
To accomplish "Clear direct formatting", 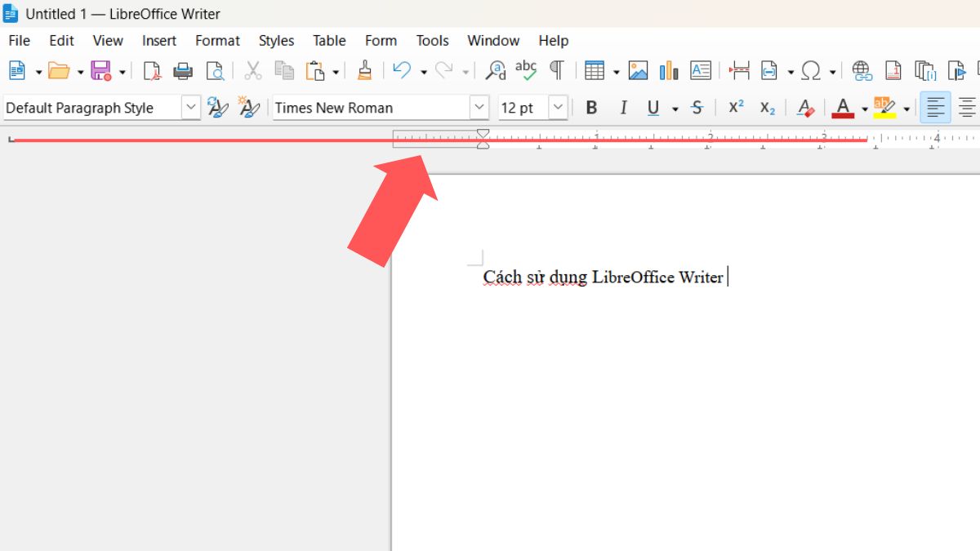I will pos(806,108).
